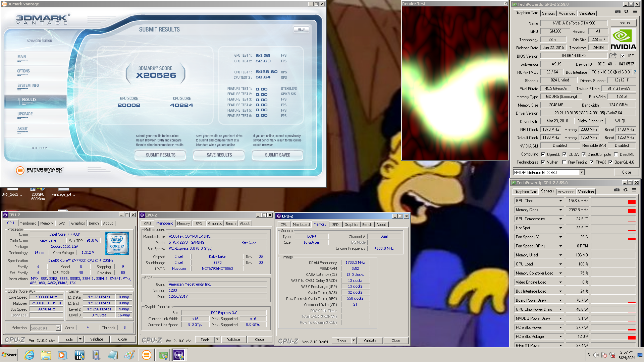Switch to Advanced tab in top GPU-Z window

(x=567, y=13)
